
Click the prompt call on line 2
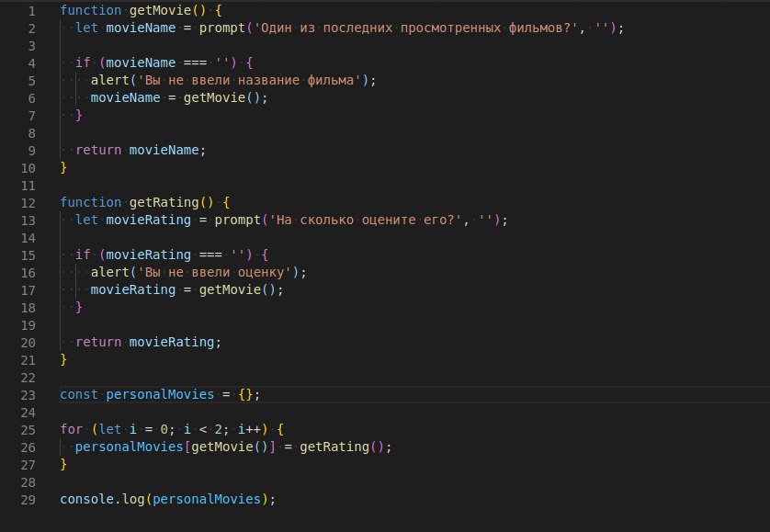[x=222, y=28]
